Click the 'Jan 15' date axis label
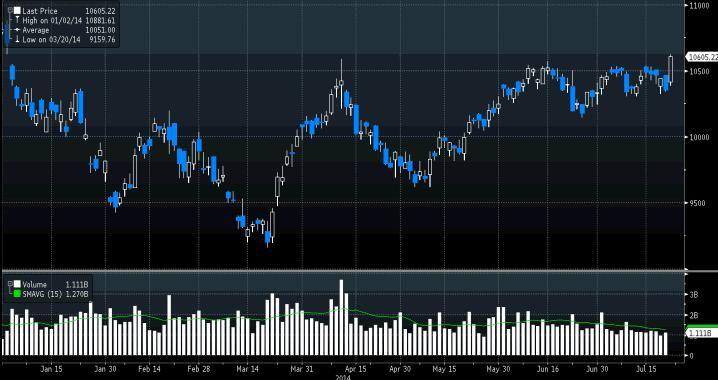The image size is (718, 380). coord(51,369)
